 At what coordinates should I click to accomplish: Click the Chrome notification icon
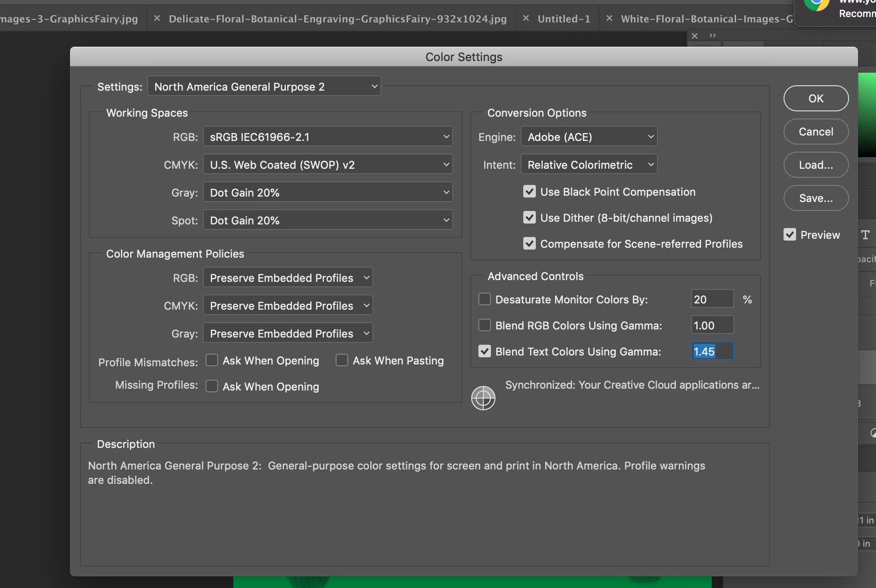(x=817, y=4)
